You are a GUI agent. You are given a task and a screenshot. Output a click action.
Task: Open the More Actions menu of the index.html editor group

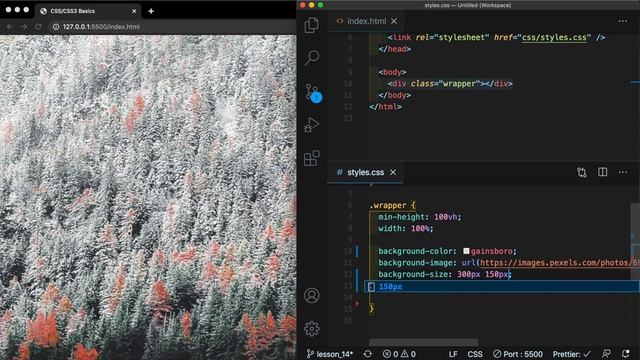[622, 21]
